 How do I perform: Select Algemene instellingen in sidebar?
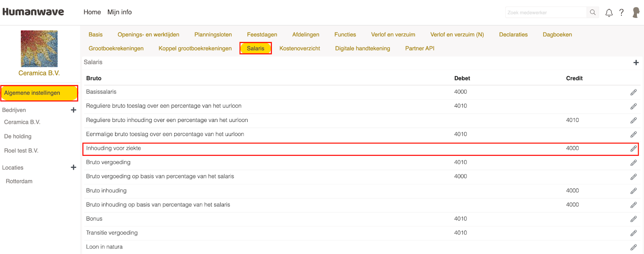(39, 93)
